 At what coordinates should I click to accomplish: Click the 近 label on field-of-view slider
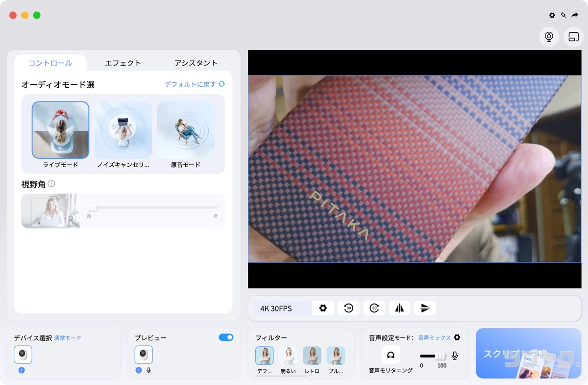216,216
